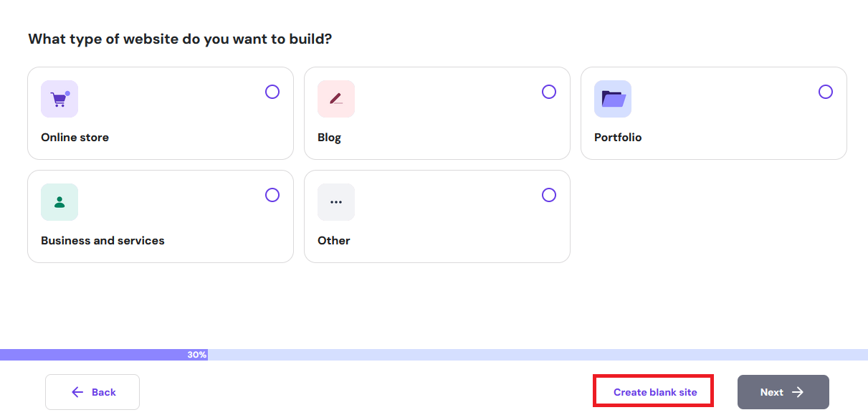Click the unfilled part of the progress bar
The image size is (868, 415).
(538, 355)
